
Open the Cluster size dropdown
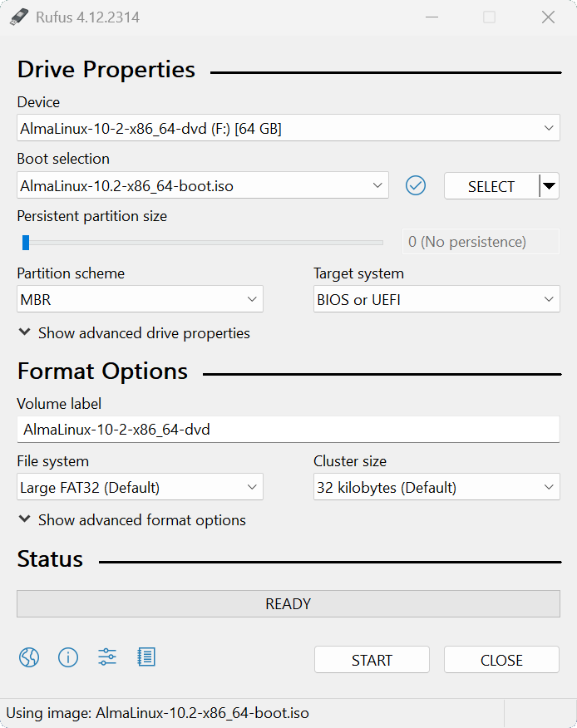point(436,487)
